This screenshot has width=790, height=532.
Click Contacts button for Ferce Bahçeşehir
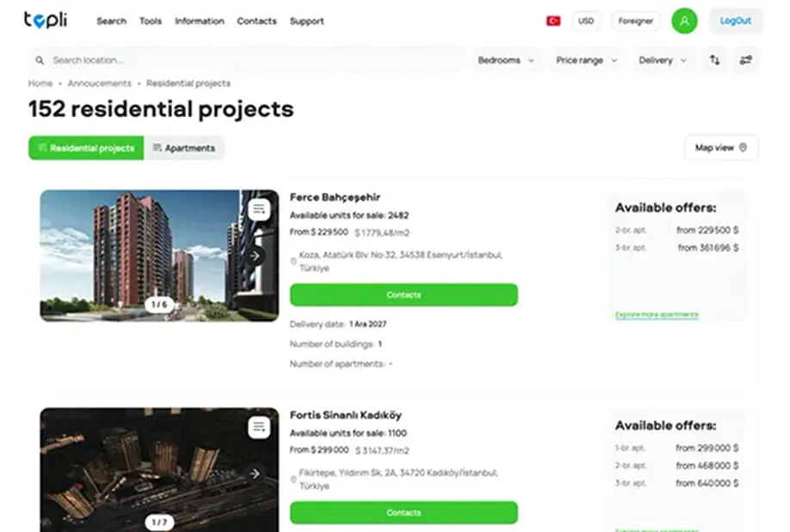tap(404, 294)
